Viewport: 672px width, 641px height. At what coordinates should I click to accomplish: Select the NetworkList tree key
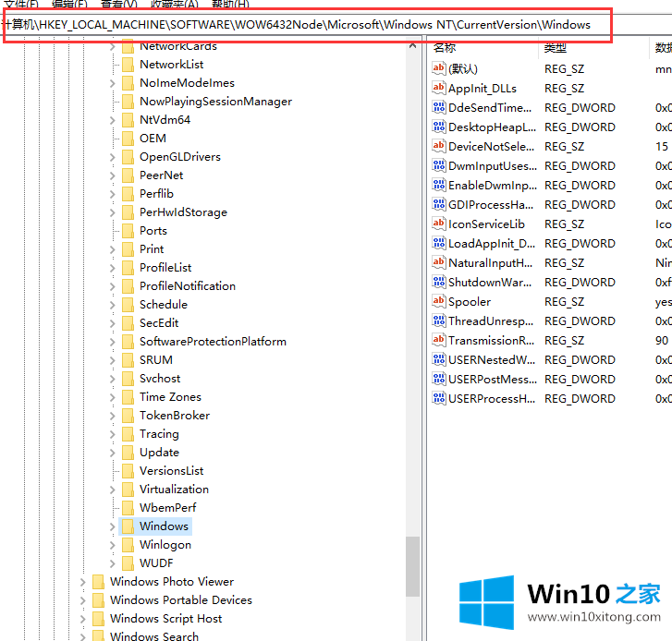click(x=171, y=65)
